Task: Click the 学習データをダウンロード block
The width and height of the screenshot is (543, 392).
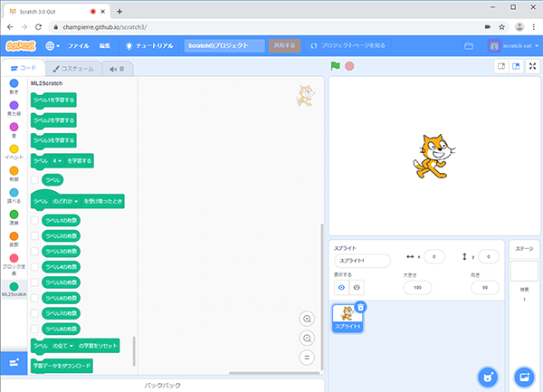Action: (62, 366)
